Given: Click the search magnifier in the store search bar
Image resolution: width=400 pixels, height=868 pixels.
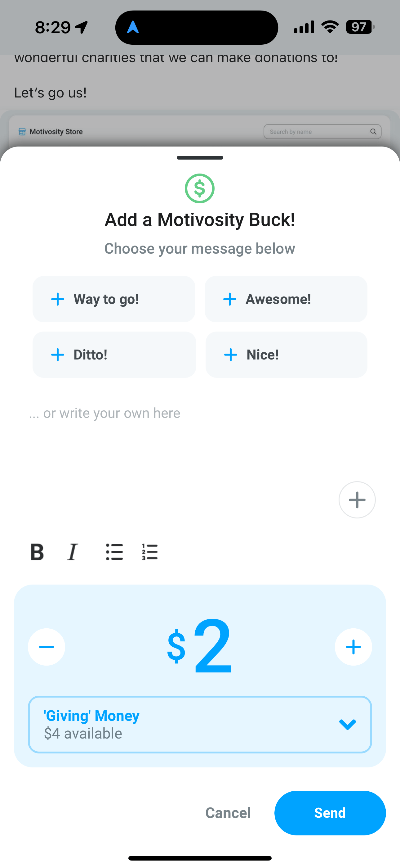Looking at the screenshot, I should tap(373, 131).
